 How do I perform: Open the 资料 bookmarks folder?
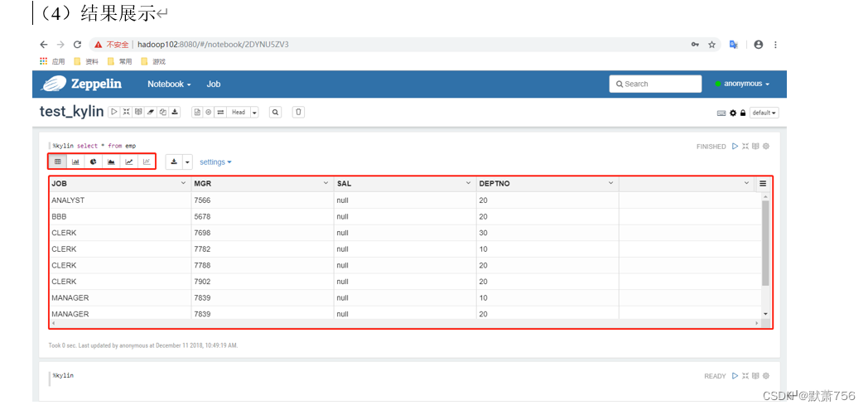(x=86, y=61)
